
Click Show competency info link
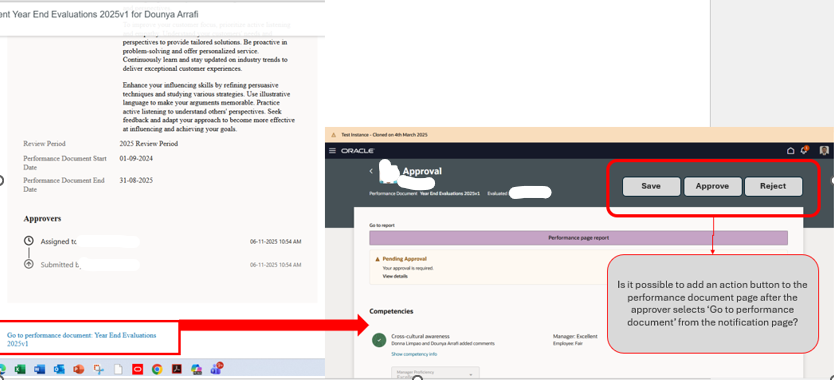(414, 354)
